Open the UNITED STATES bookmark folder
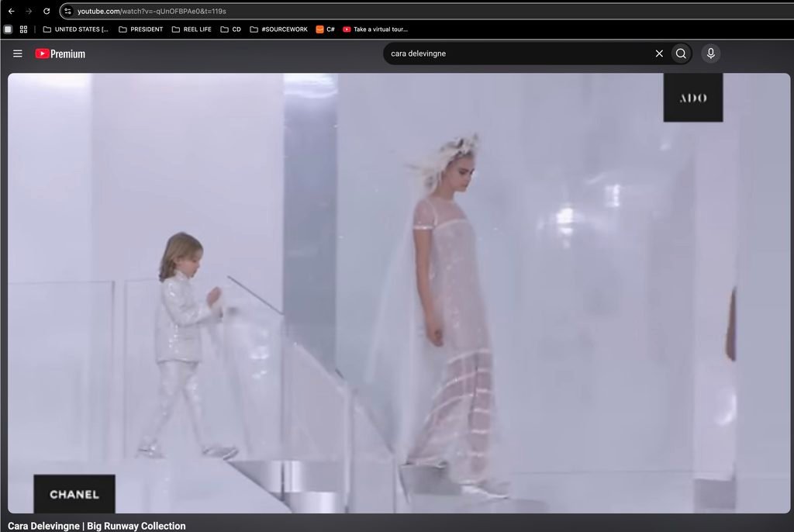Viewport: 794px width, 532px height. [x=75, y=29]
